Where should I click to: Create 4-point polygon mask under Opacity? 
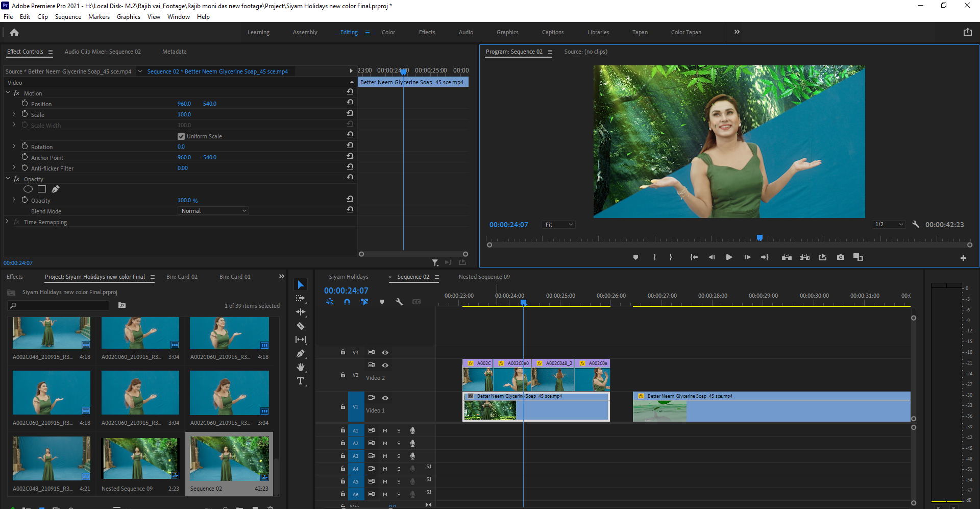(42, 189)
